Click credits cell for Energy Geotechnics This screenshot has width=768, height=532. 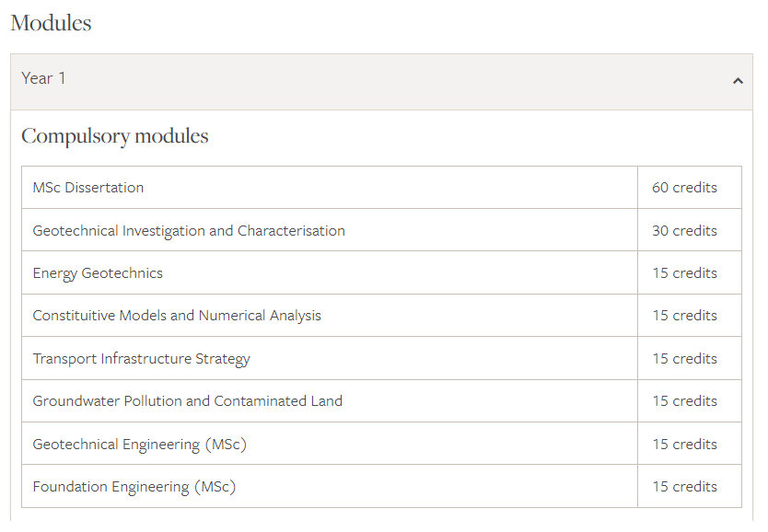coord(684,273)
